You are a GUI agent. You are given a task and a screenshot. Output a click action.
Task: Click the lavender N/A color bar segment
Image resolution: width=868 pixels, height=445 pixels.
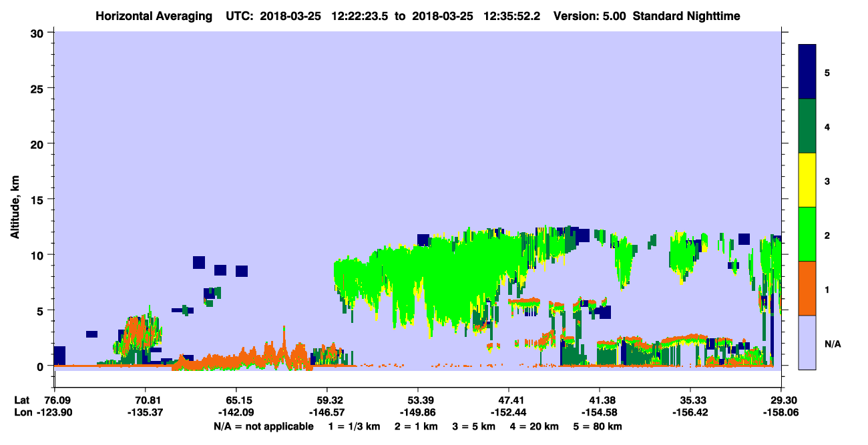click(x=807, y=342)
